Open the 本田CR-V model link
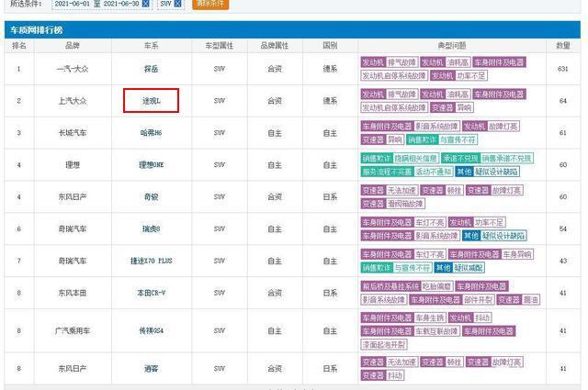The width and height of the screenshot is (588, 390). tap(151, 293)
